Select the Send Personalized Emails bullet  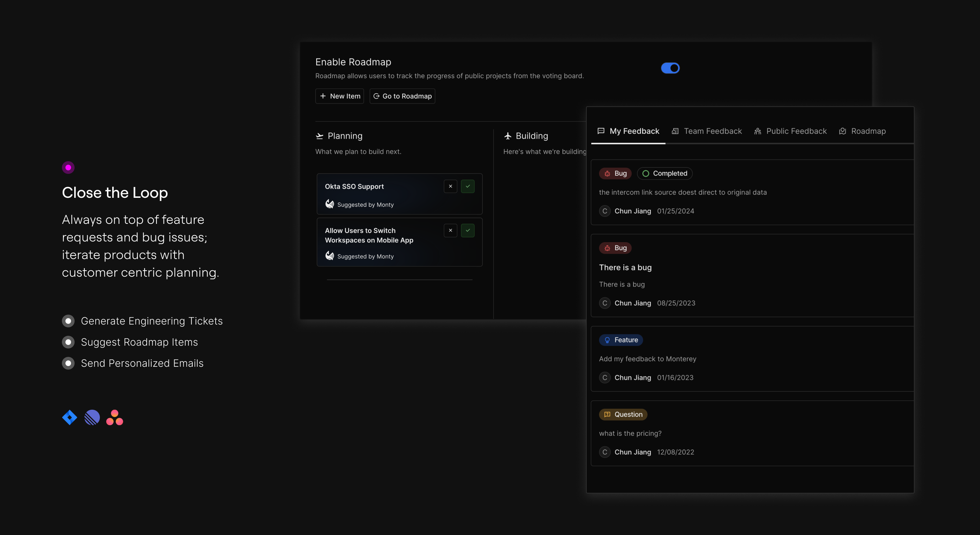coord(68,363)
